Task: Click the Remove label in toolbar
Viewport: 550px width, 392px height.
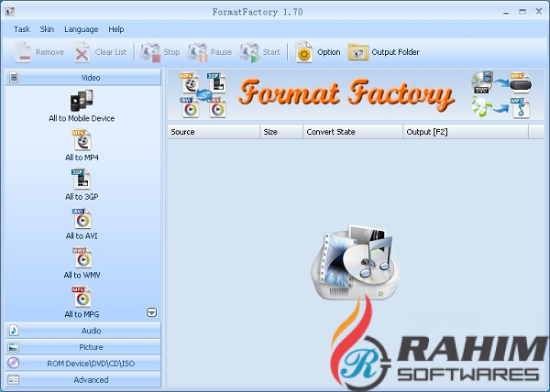Action: pos(49,52)
